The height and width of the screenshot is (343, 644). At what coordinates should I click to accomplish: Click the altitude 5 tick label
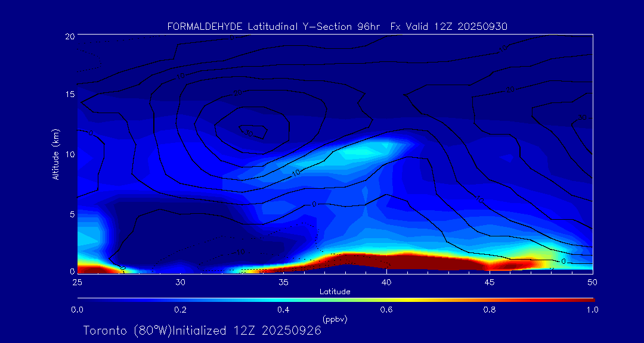click(x=71, y=213)
